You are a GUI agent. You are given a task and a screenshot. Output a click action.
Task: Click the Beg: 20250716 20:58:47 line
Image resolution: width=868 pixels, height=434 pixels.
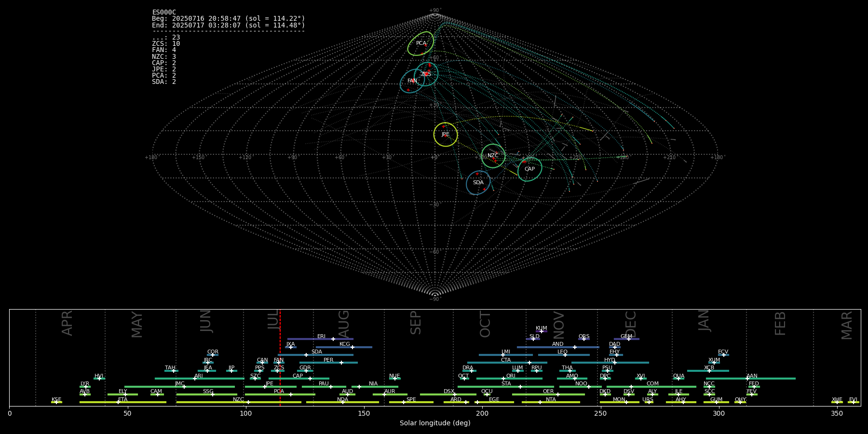(x=229, y=19)
